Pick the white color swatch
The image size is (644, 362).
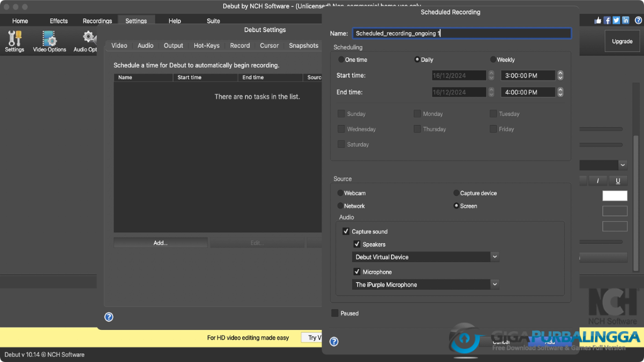point(615,196)
